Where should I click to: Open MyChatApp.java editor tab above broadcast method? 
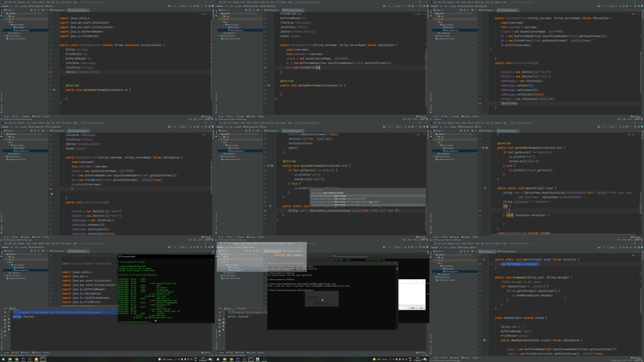point(487,251)
